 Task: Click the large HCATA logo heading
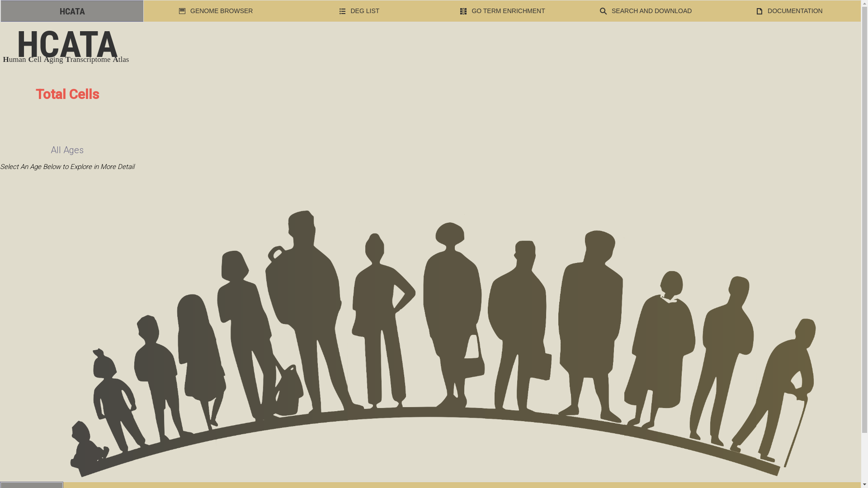pyautogui.click(x=67, y=45)
